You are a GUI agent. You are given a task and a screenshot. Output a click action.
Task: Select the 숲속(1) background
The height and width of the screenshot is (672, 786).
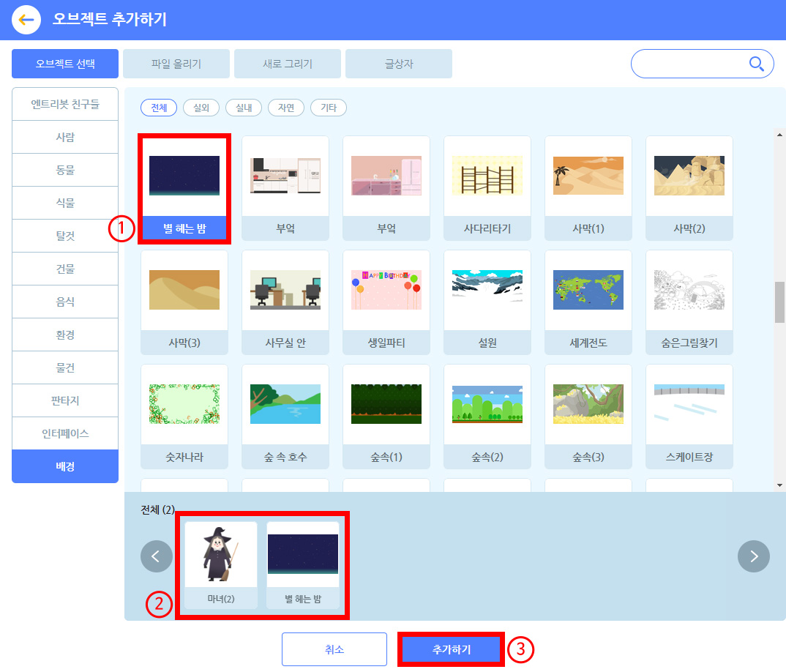point(386,417)
